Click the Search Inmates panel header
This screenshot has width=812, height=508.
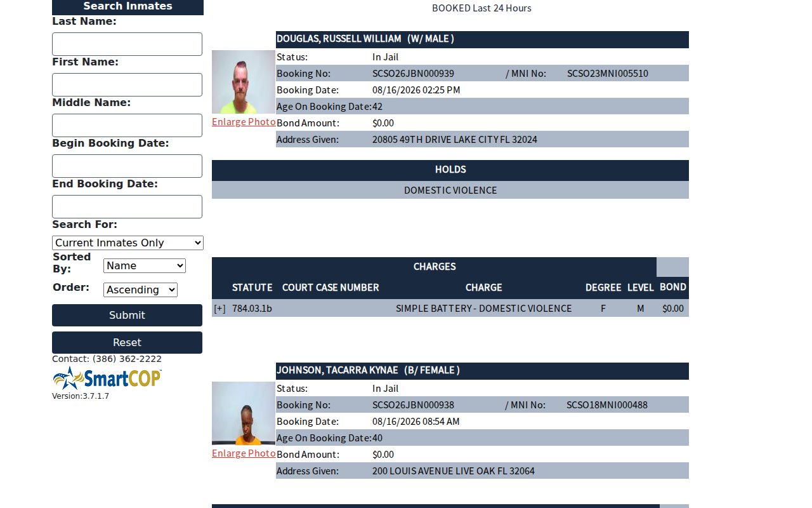tap(128, 7)
